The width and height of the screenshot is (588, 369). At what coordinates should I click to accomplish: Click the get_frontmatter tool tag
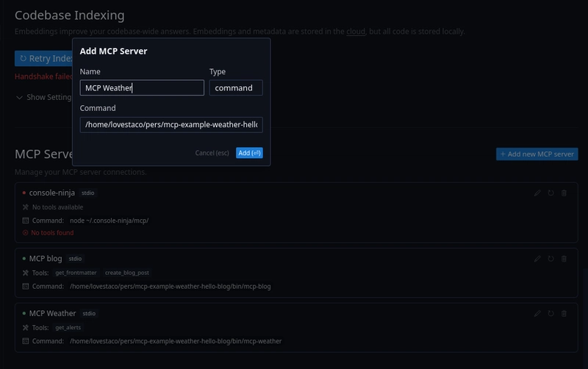click(76, 273)
